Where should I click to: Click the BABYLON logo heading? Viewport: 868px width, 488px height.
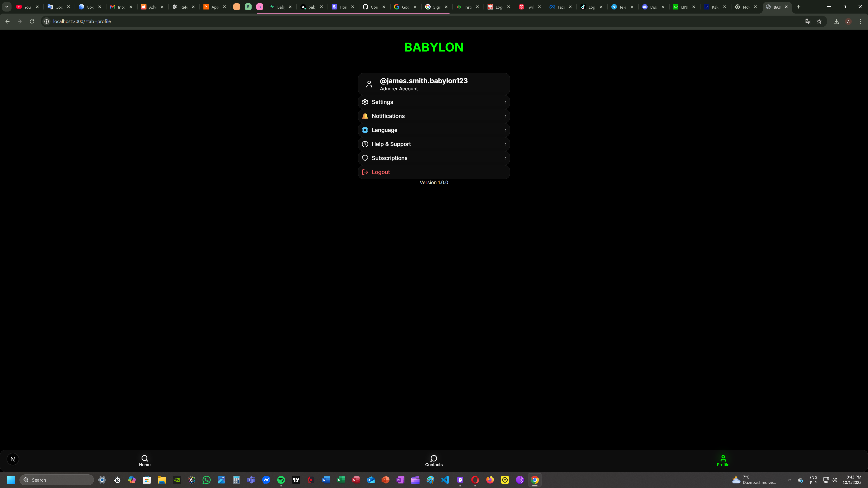click(x=434, y=47)
